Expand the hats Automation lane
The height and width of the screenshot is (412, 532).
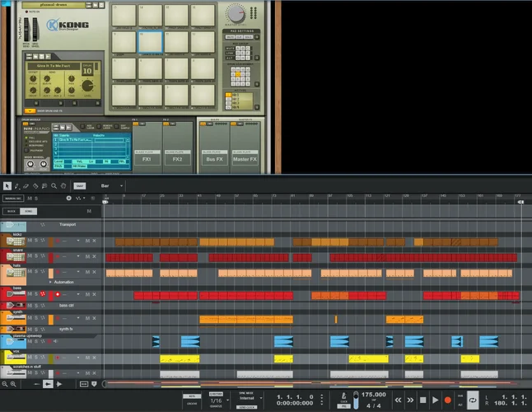[x=50, y=282]
